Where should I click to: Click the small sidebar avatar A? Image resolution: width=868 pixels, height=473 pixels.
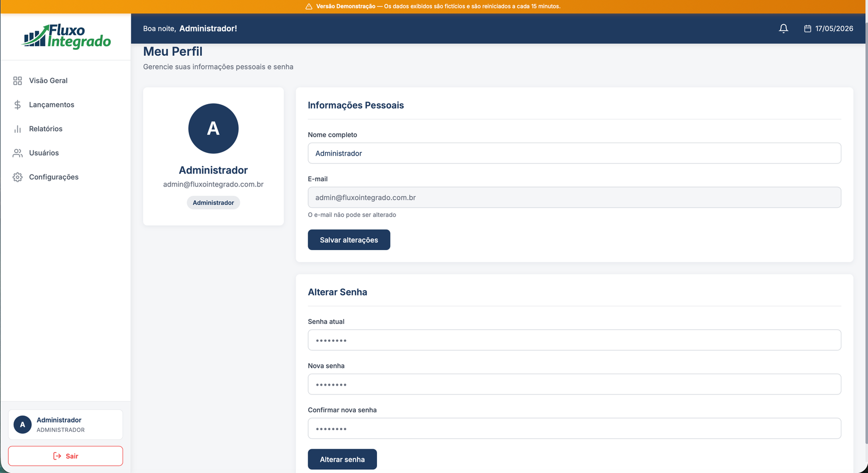[22, 425]
